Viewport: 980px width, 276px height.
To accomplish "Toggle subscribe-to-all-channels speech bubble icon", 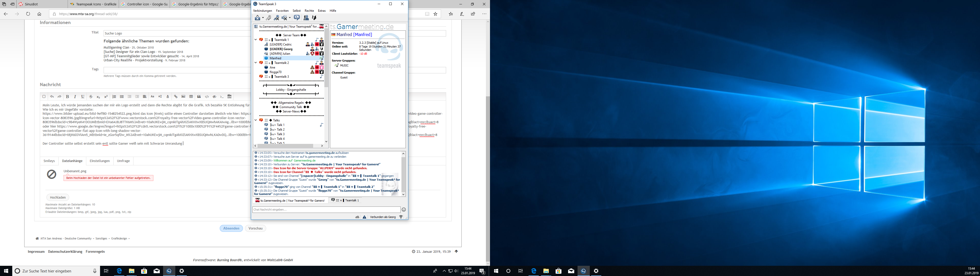I will 297,18.
